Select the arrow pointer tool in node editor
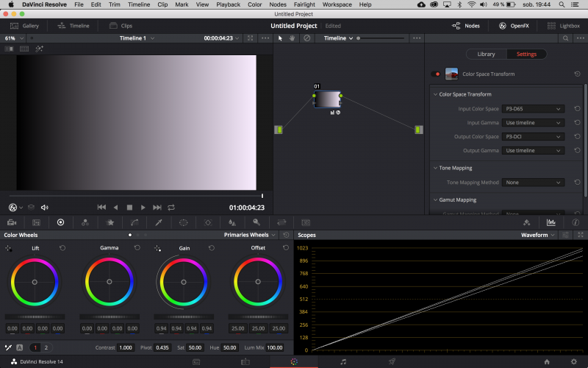The width and height of the screenshot is (588, 368). (x=280, y=38)
